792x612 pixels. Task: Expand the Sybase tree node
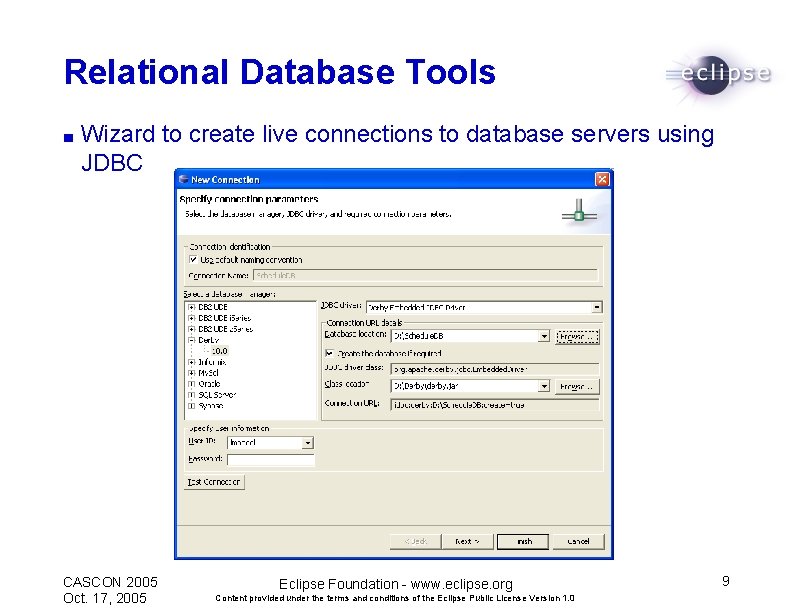pyautogui.click(x=191, y=406)
